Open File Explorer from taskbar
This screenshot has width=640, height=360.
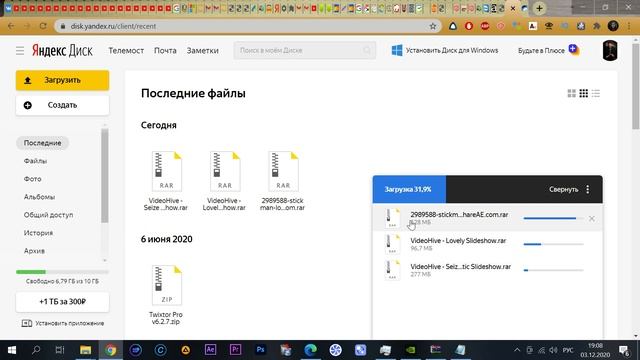[85, 350]
